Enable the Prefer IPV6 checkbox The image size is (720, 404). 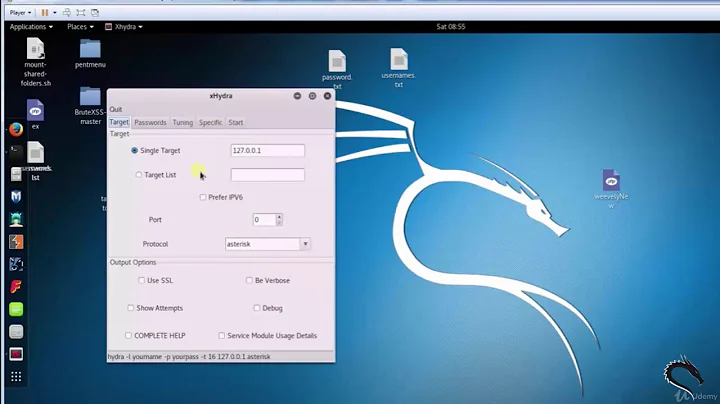point(202,197)
